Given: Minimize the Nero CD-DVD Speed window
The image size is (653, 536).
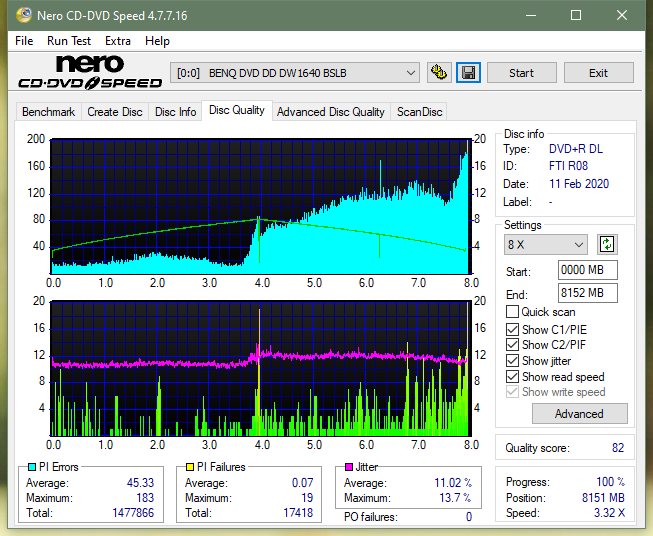Looking at the screenshot, I should pyautogui.click(x=531, y=15).
